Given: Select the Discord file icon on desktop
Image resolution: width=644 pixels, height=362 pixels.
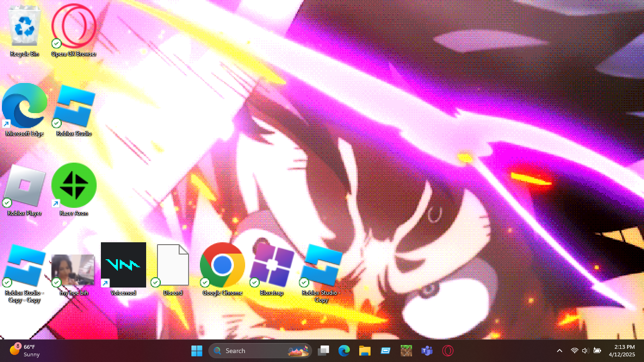Looking at the screenshot, I should coord(173,269).
